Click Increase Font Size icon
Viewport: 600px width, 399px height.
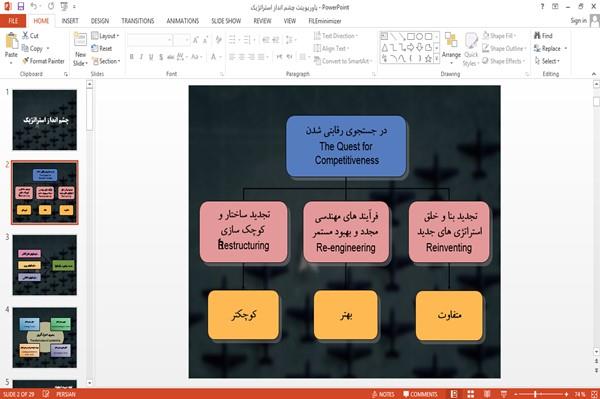pos(196,39)
